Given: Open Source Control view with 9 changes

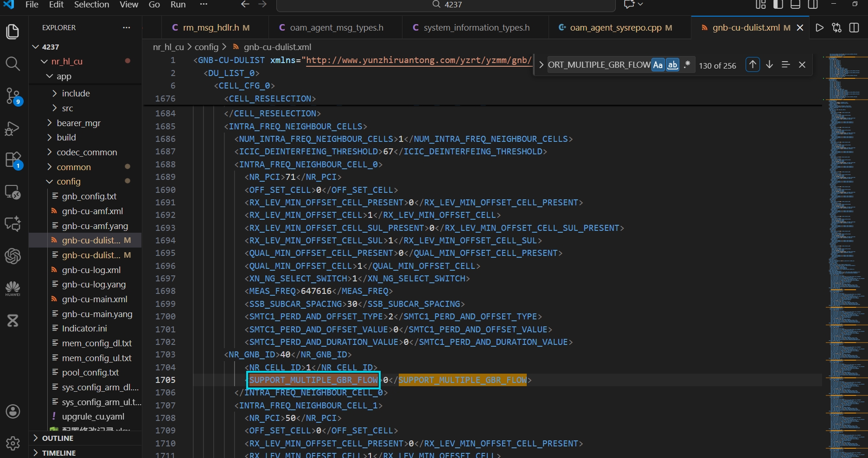Looking at the screenshot, I should (x=13, y=95).
